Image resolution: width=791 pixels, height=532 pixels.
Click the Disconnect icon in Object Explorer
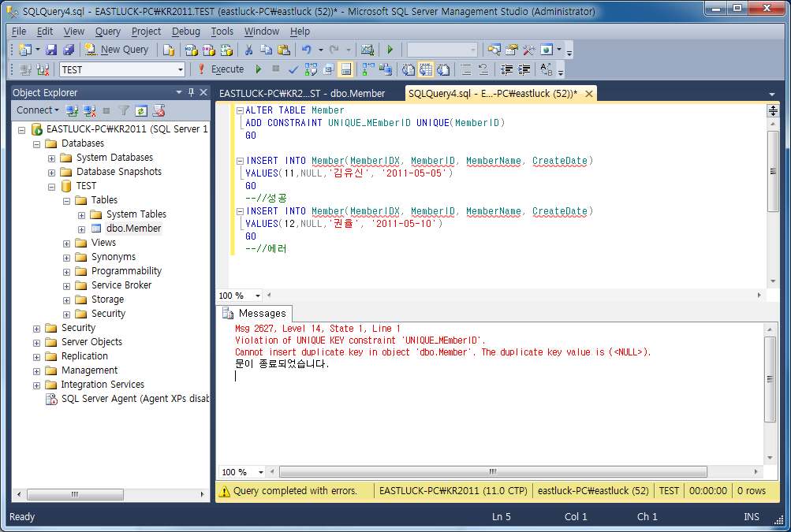click(89, 111)
